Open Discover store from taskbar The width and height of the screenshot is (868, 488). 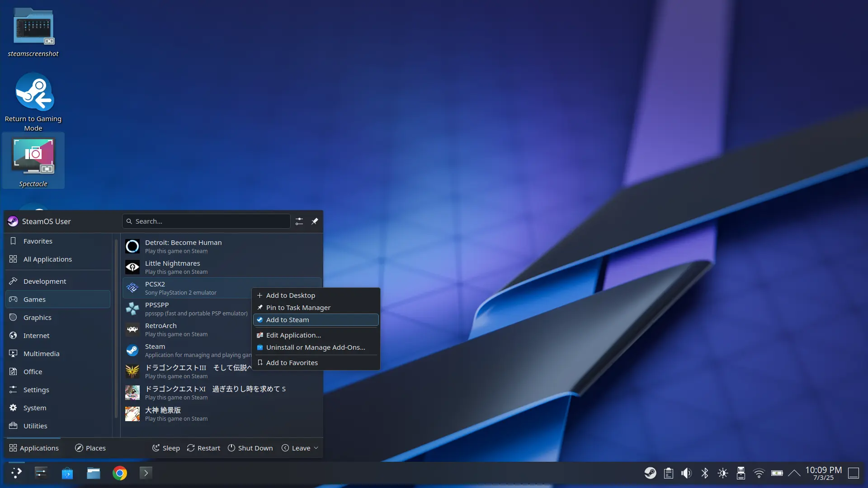[x=67, y=473]
